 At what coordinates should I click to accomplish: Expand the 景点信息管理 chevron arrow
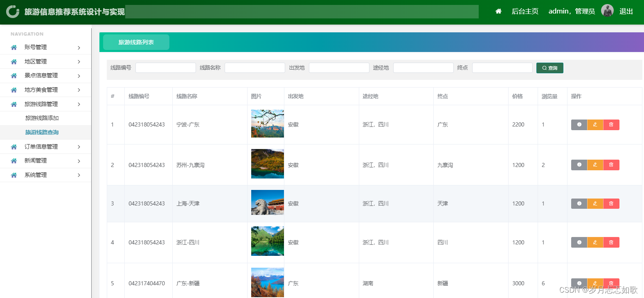pyautogui.click(x=79, y=76)
